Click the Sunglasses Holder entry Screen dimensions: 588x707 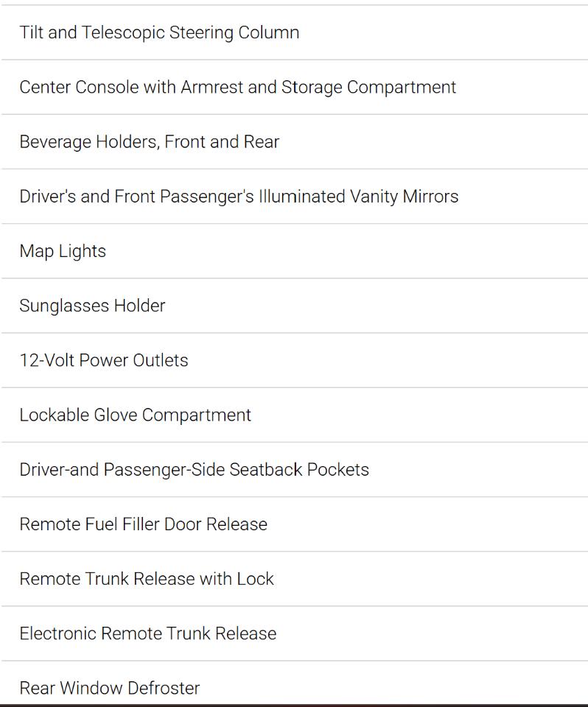click(x=294, y=306)
